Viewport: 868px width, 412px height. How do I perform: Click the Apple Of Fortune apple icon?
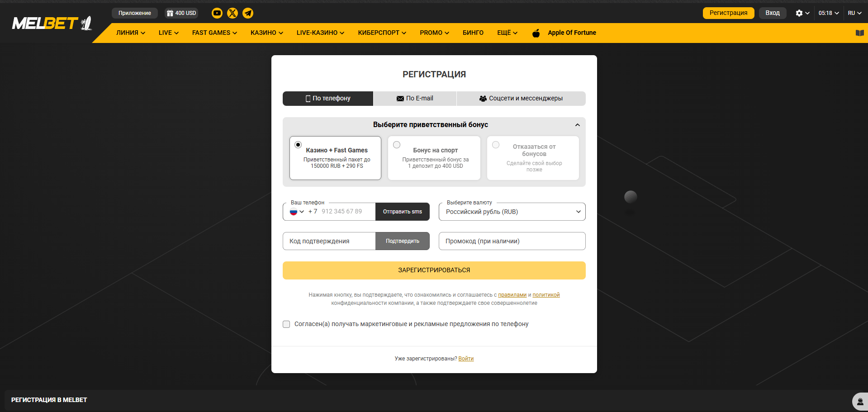coord(536,33)
